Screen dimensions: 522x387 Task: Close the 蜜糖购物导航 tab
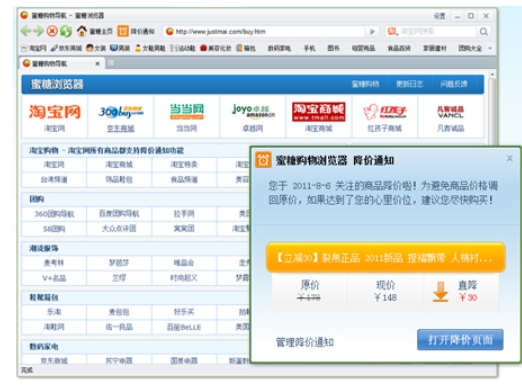pyautogui.click(x=97, y=63)
